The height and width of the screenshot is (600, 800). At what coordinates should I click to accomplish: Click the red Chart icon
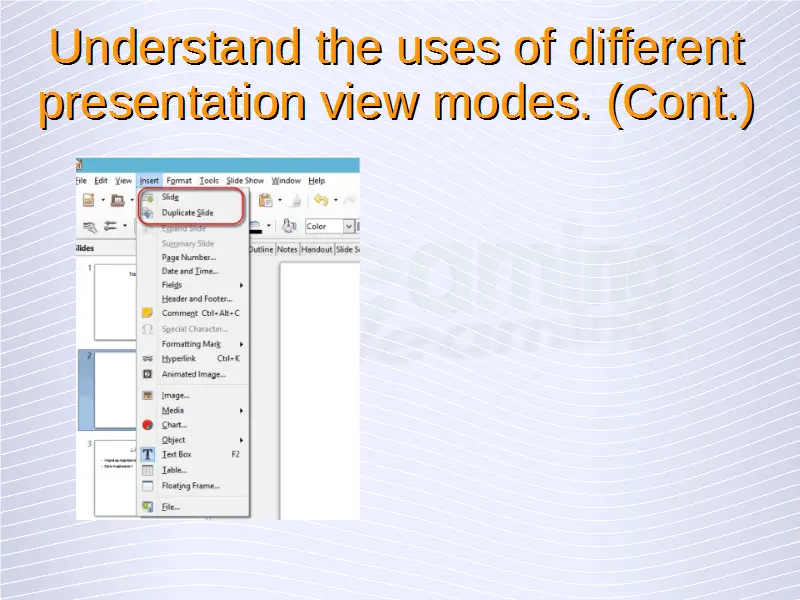(x=147, y=425)
